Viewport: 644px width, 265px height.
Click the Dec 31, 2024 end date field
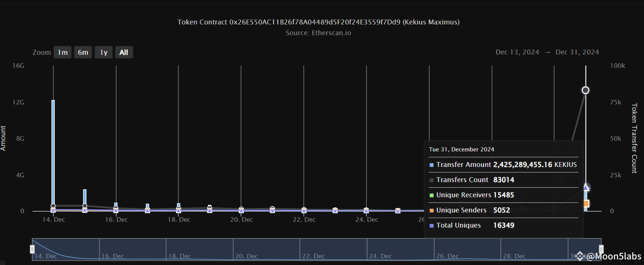(577, 52)
